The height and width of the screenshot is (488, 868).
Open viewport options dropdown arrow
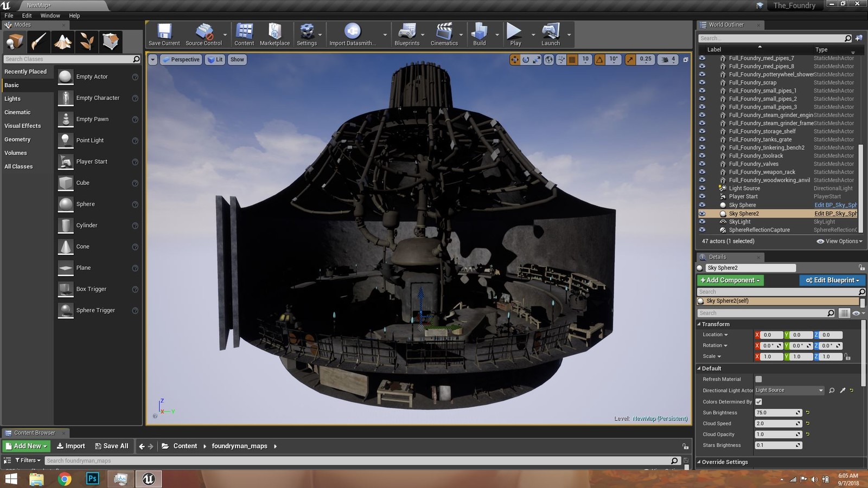click(153, 60)
